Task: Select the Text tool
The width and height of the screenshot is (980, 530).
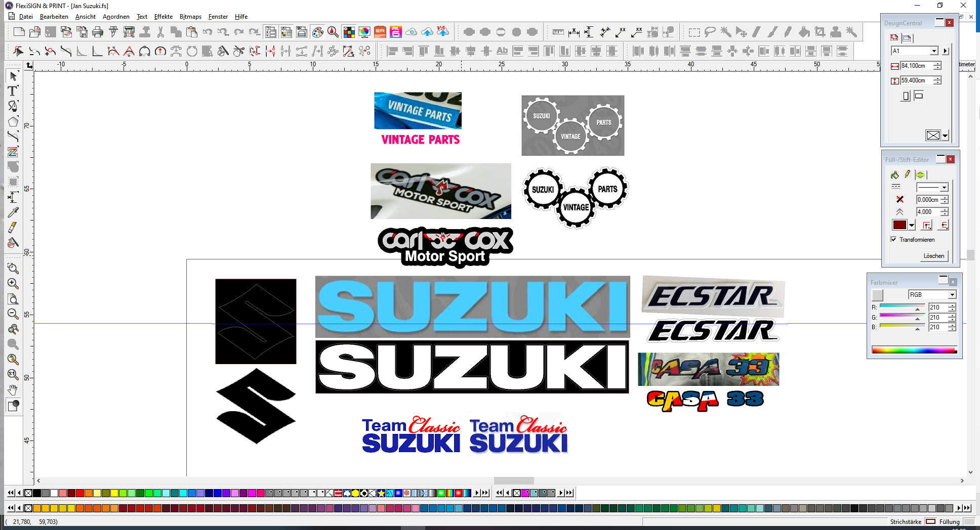Action: [x=13, y=91]
